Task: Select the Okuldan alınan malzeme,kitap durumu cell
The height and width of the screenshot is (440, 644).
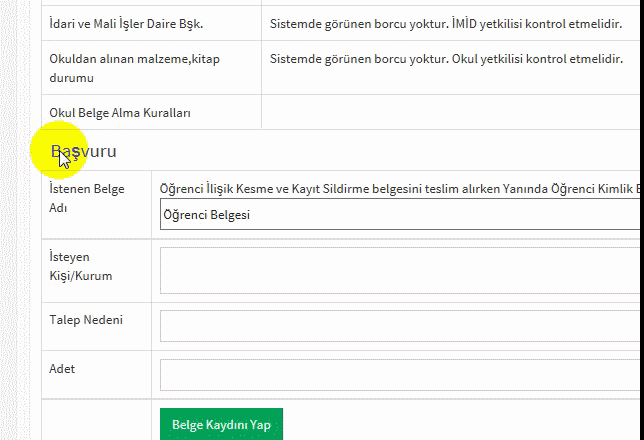Action: [152, 68]
